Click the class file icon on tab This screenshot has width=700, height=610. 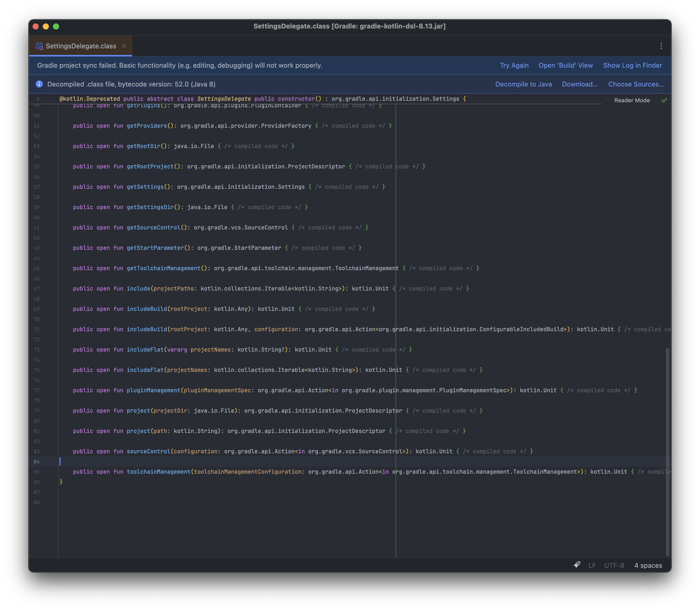point(39,46)
